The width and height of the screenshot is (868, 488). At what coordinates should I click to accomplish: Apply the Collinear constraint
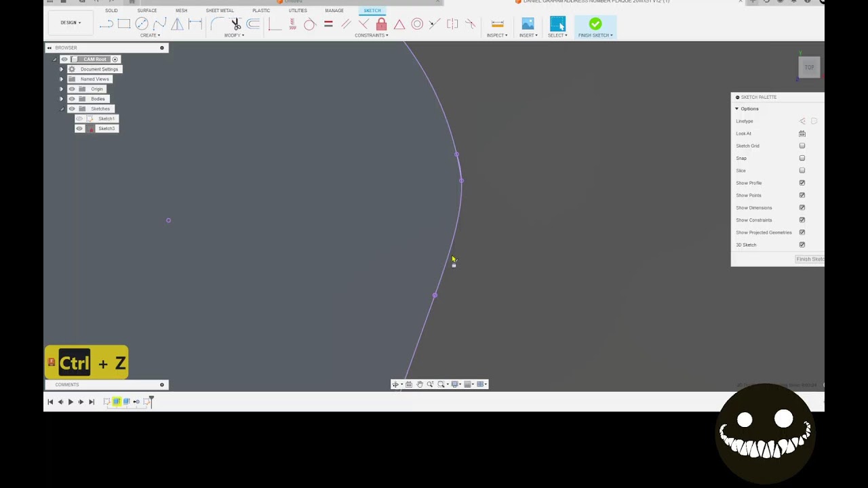coord(435,24)
